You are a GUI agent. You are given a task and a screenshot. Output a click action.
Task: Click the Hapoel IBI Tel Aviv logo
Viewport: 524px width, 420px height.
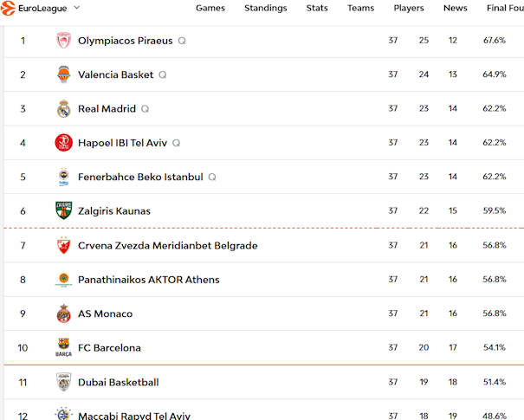63,143
